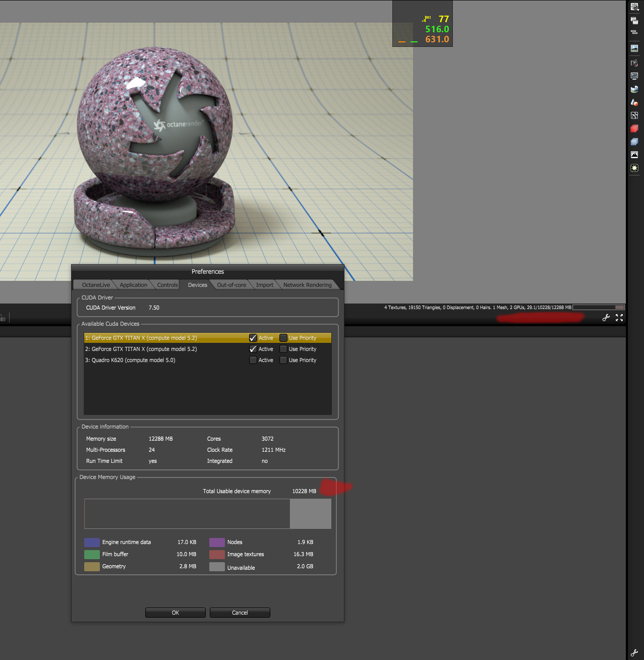644x660 pixels.
Task: Click the purple Nodes swatch
Action: (217, 543)
